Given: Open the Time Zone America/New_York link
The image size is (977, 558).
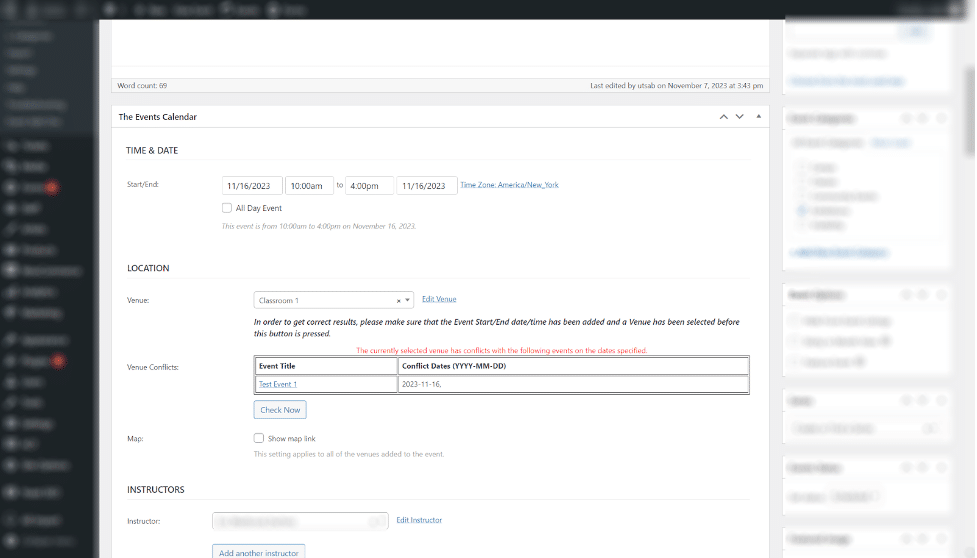Looking at the screenshot, I should (x=509, y=185).
